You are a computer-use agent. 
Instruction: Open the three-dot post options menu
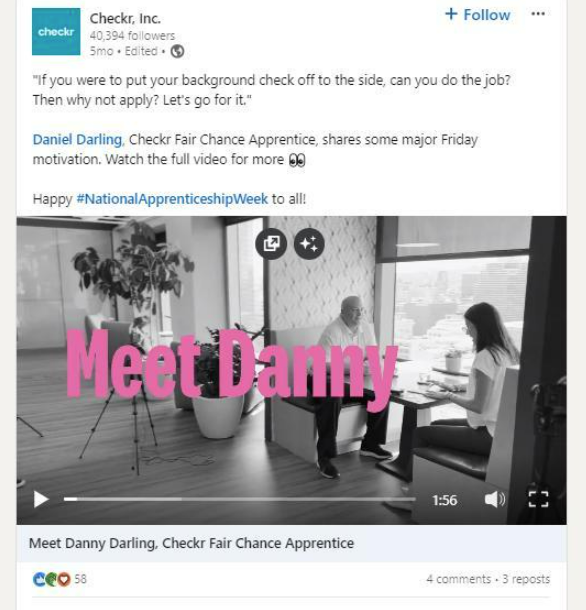(x=538, y=14)
